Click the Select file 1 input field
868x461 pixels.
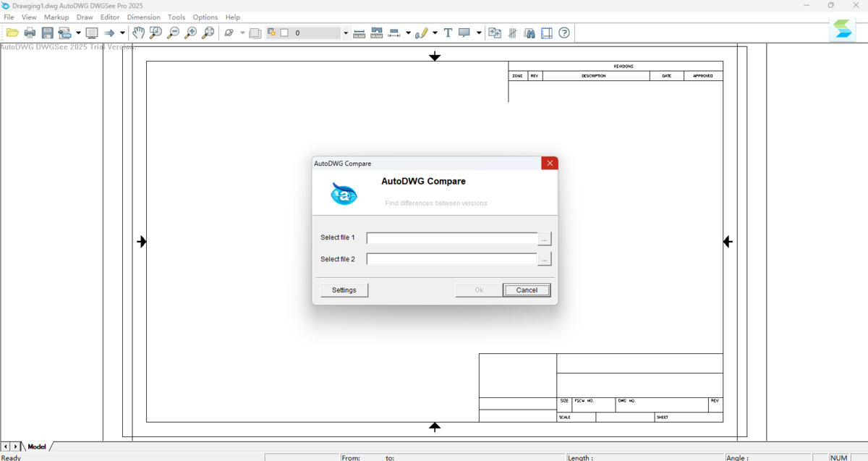[x=452, y=238]
